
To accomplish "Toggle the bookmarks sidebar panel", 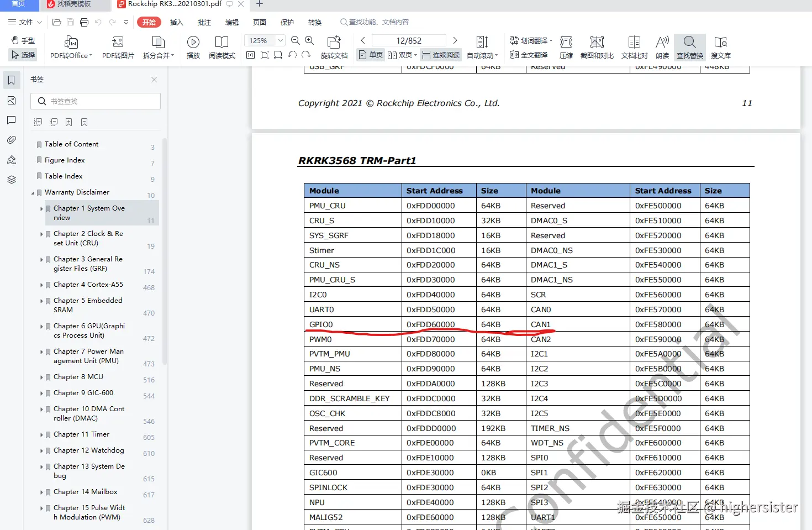I will (x=11, y=80).
